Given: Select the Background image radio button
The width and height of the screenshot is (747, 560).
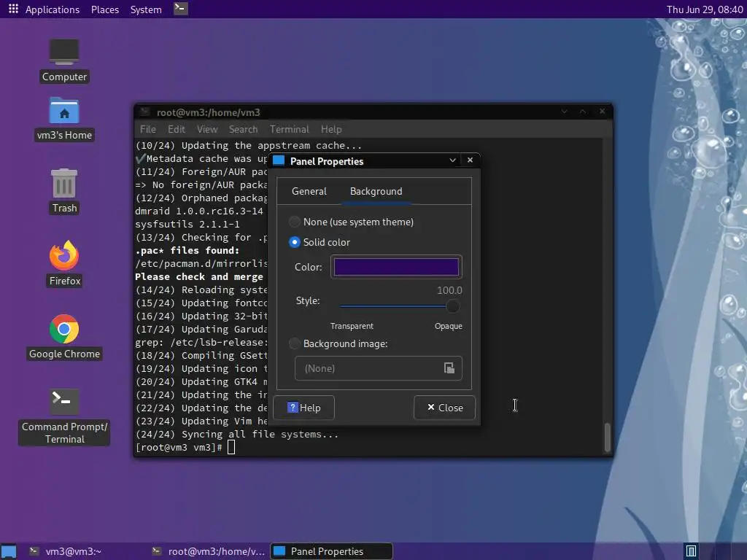Looking at the screenshot, I should (x=295, y=343).
